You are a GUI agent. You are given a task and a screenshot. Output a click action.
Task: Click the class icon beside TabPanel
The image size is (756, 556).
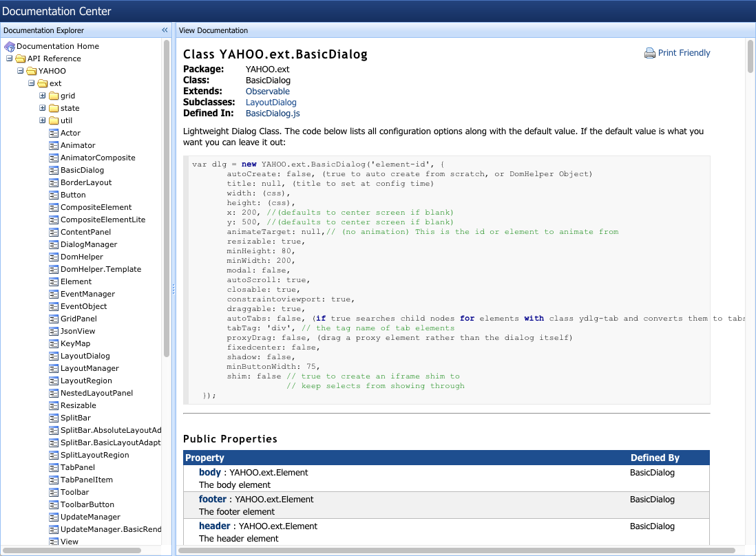tap(54, 467)
